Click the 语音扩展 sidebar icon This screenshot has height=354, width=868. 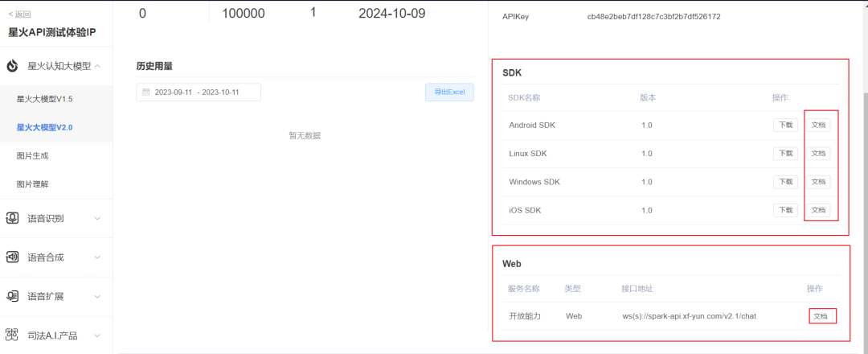(12, 296)
